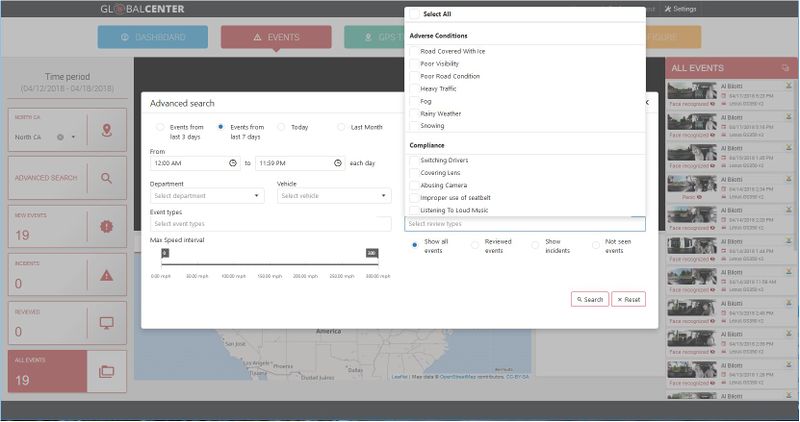Click the Reset button
The image size is (800, 422).
coord(629,299)
